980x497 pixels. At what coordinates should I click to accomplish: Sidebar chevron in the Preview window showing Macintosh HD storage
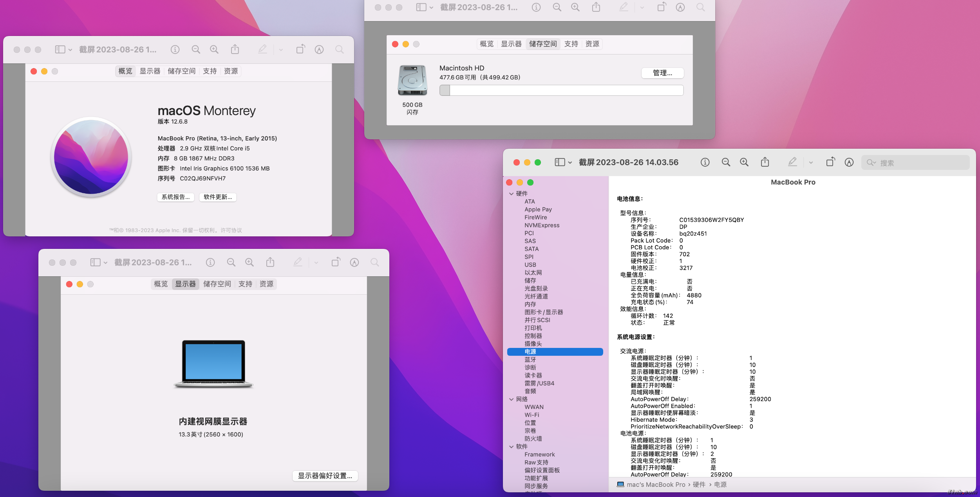[x=431, y=8]
